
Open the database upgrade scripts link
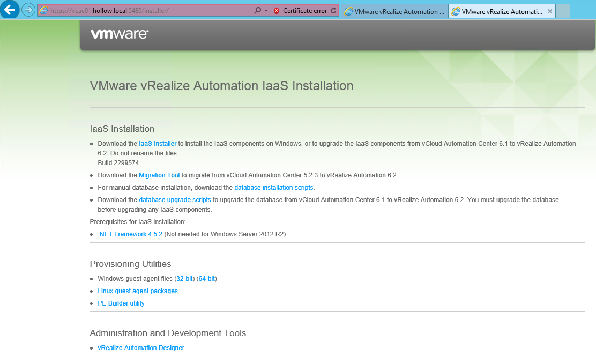pyautogui.click(x=175, y=200)
